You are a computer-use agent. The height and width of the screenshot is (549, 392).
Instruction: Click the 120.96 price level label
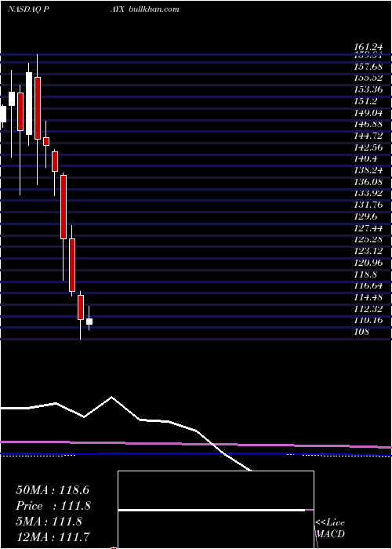point(368,263)
